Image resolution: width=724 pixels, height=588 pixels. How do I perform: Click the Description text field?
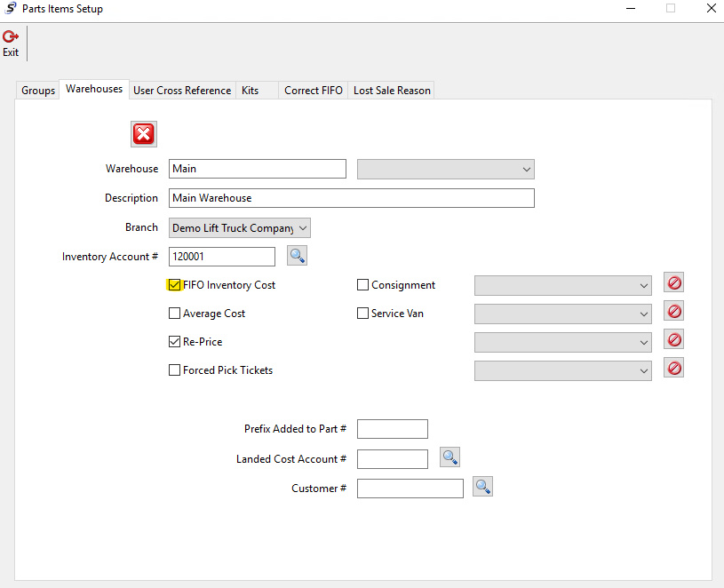point(352,198)
